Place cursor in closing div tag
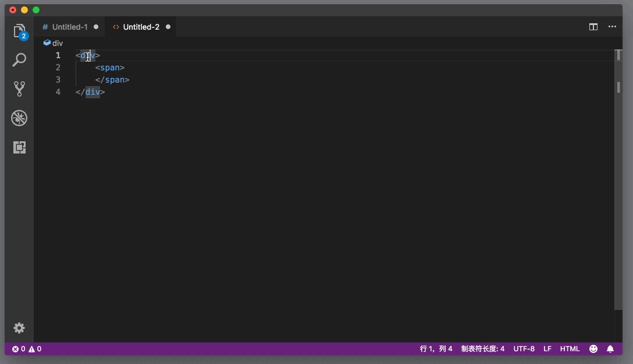Image resolution: width=633 pixels, height=364 pixels. tap(90, 92)
